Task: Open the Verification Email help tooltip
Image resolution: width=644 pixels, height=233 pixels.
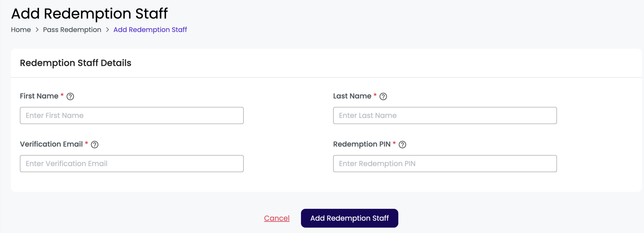Action: point(95,144)
